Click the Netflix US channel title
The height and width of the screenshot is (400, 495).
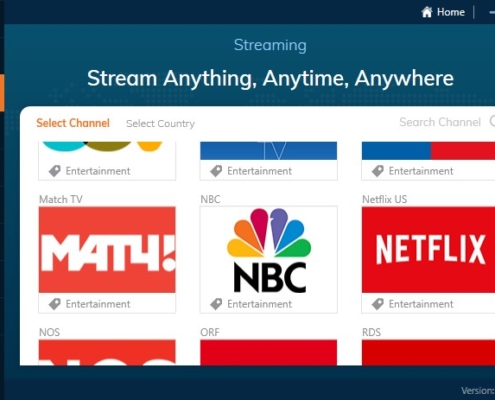pos(385,199)
